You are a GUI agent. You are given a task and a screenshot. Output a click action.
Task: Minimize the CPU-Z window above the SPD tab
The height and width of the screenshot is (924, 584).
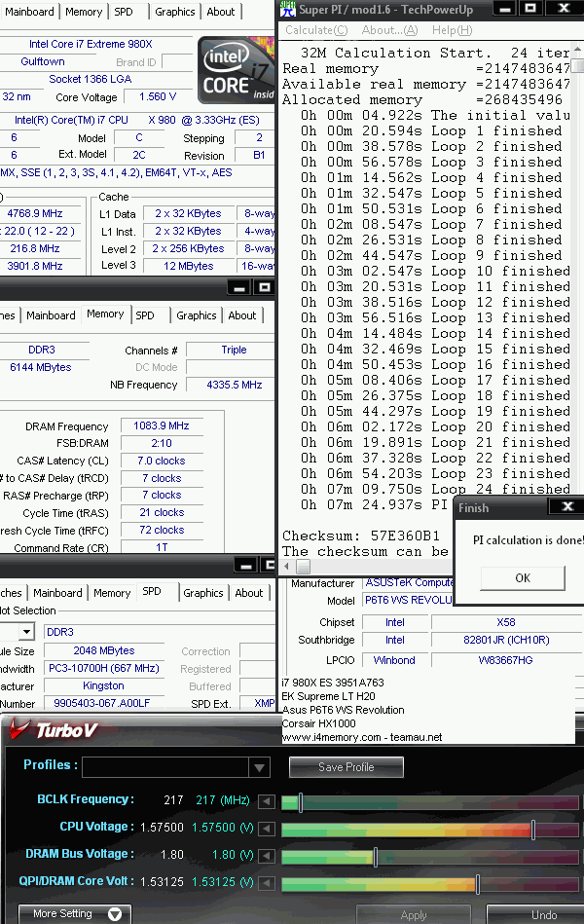(x=245, y=566)
